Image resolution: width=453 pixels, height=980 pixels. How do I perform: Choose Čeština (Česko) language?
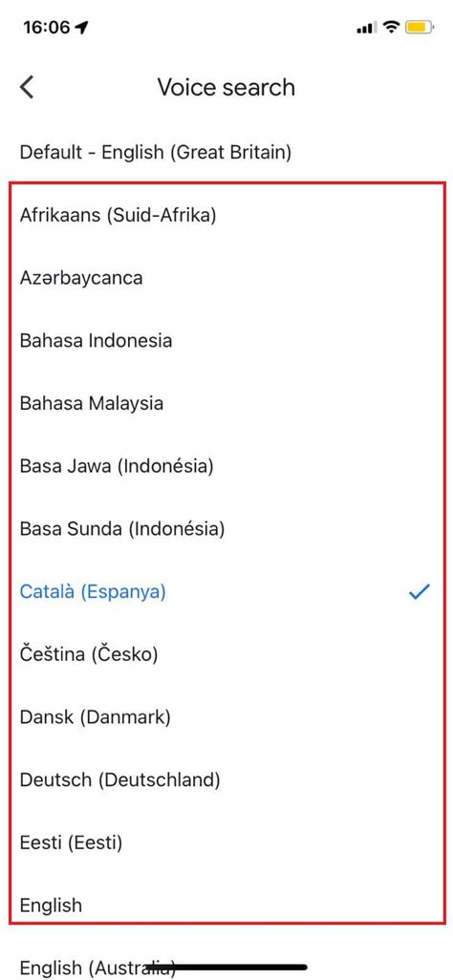click(226, 654)
